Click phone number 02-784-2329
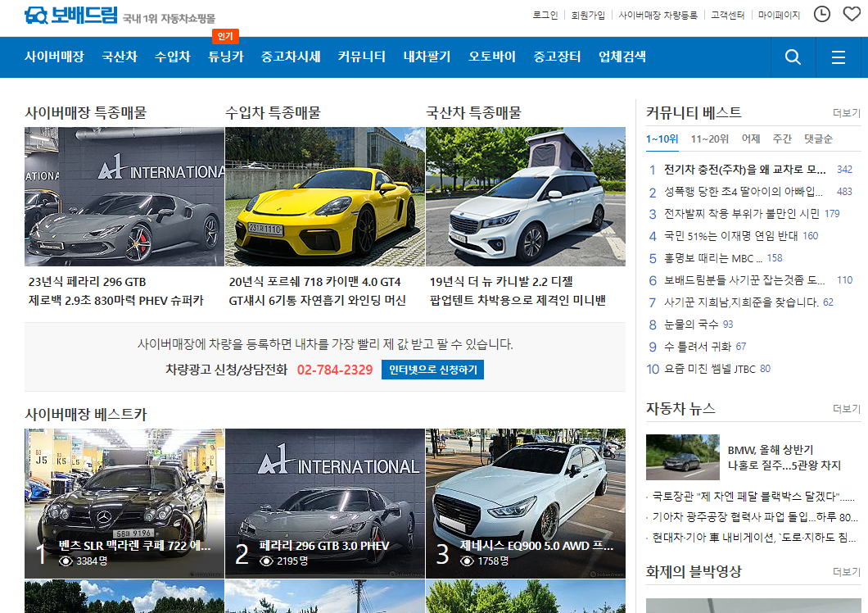This screenshot has height=613, width=868. [x=335, y=370]
